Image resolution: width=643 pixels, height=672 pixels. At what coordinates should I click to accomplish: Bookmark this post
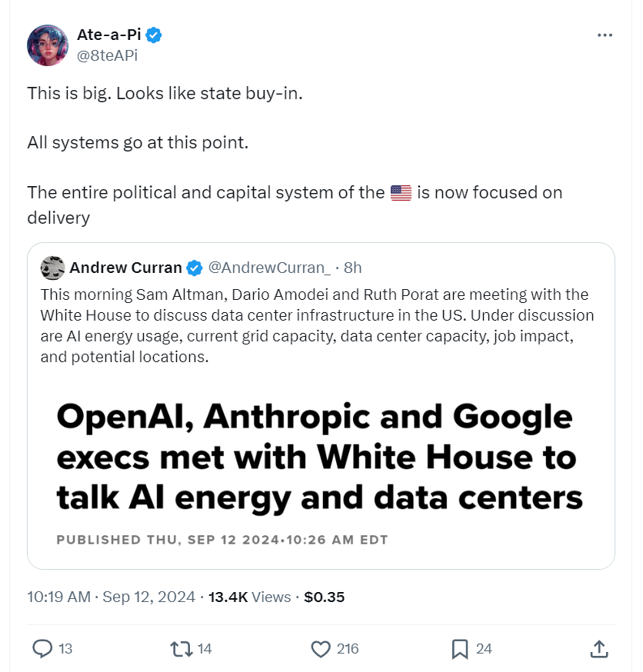point(460,649)
